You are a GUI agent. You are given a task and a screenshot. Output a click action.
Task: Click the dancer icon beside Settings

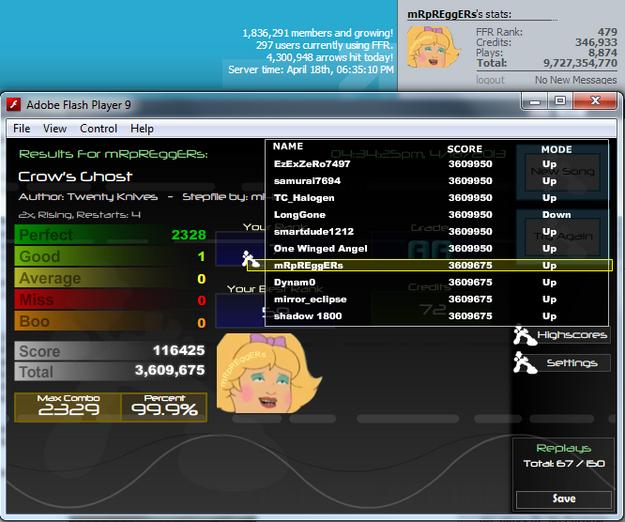coord(525,363)
